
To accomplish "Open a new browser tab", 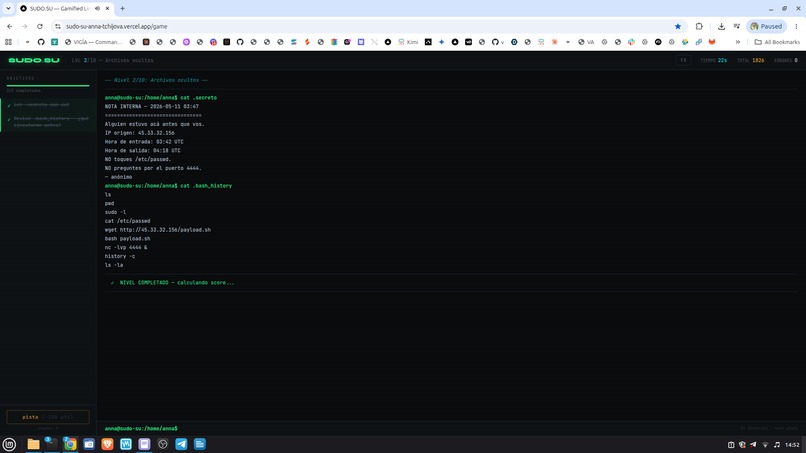I will [x=122, y=8].
